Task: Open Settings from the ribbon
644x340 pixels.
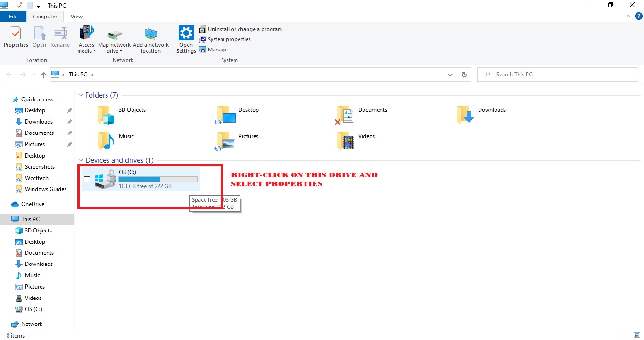Action: coord(186,40)
